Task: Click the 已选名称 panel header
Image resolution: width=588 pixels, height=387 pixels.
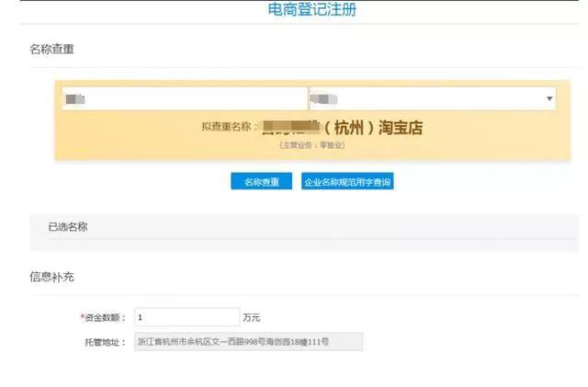Action: 68,226
